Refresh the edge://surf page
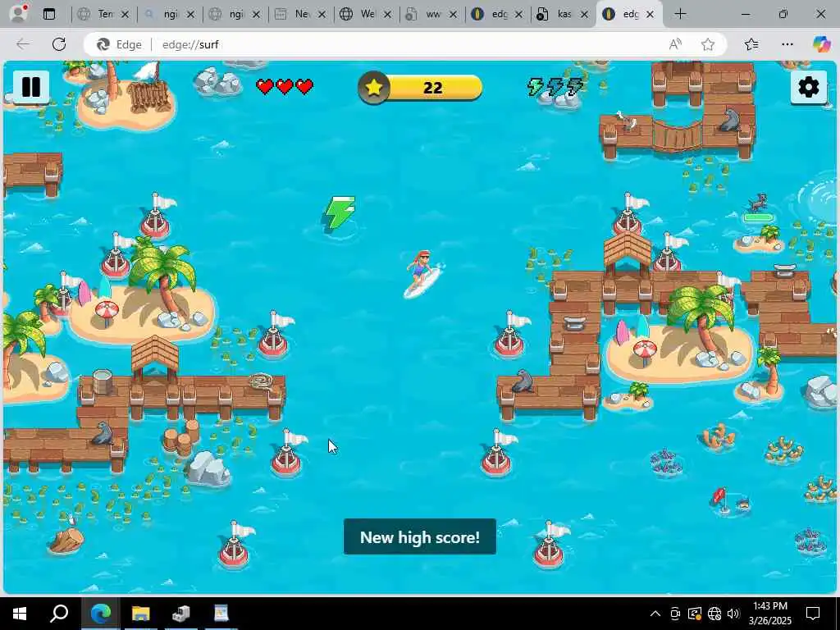 pos(59,44)
